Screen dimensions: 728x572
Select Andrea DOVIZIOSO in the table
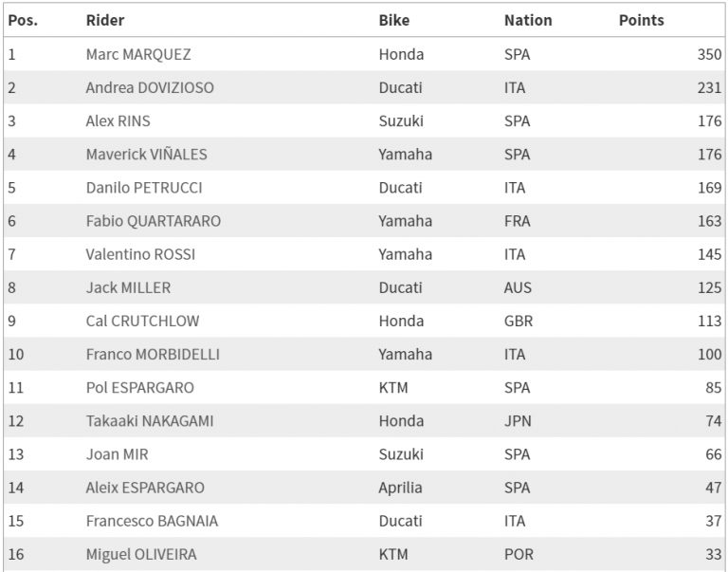150,87
